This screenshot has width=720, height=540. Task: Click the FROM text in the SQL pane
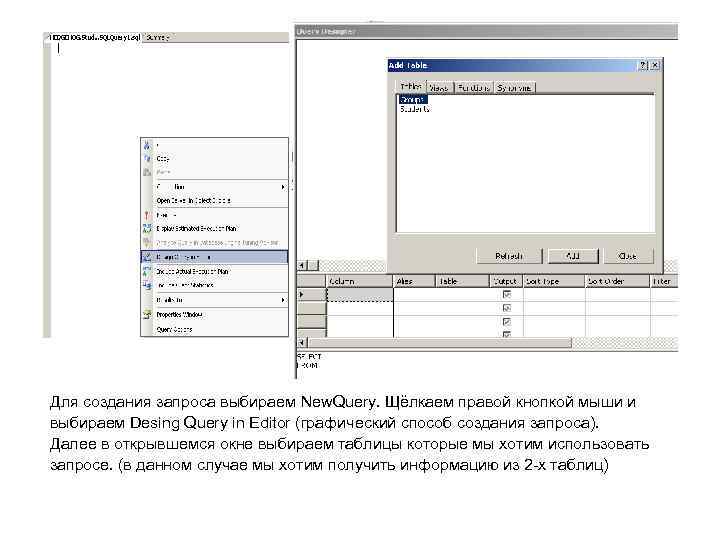[x=307, y=366]
